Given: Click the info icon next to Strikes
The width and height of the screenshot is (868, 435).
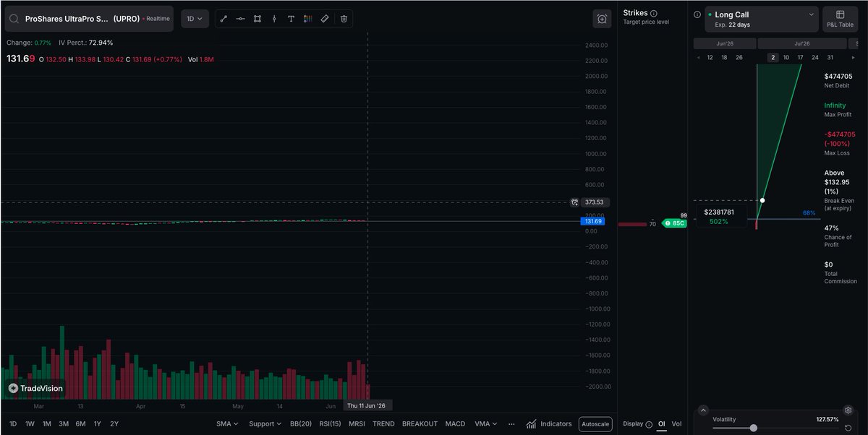Looking at the screenshot, I should 654,14.
